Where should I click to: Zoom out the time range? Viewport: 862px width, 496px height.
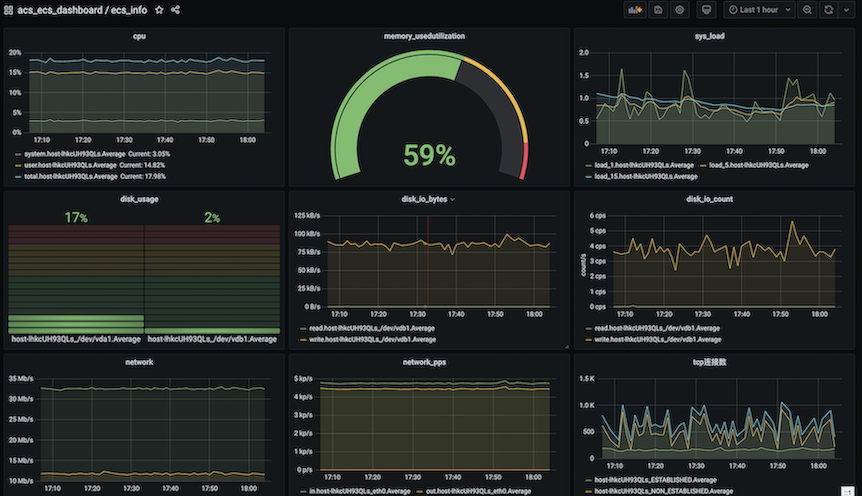[807, 10]
